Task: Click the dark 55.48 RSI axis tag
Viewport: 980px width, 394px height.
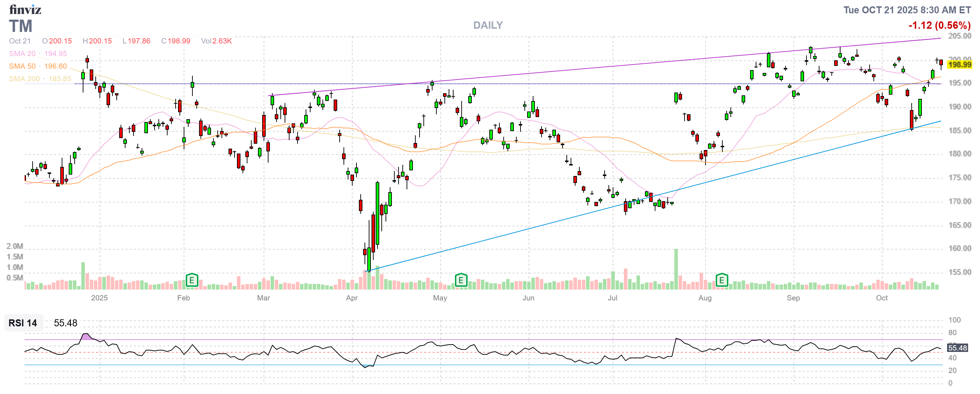Action: click(957, 348)
